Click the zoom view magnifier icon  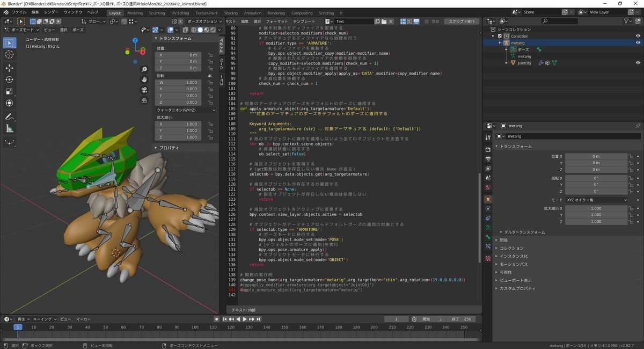click(x=144, y=70)
